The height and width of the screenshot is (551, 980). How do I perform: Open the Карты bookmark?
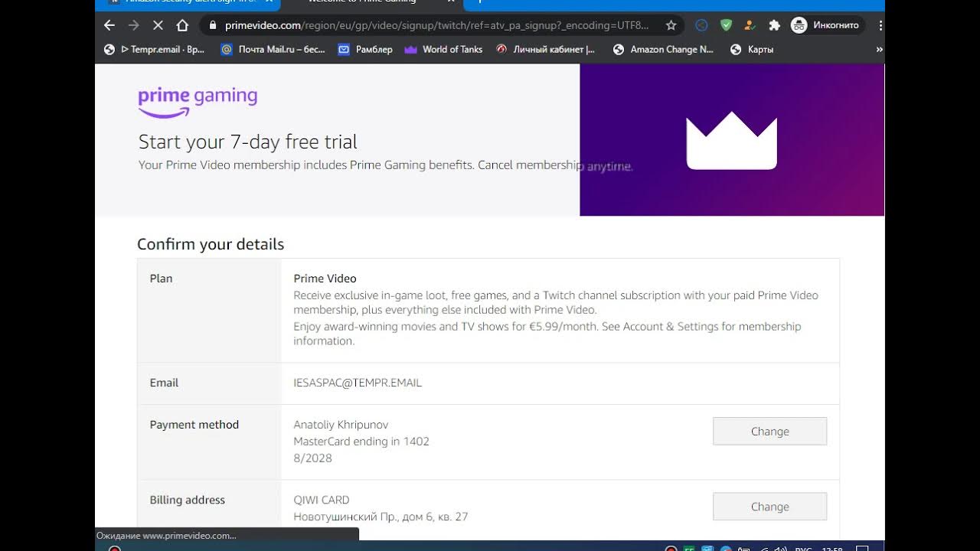(752, 49)
